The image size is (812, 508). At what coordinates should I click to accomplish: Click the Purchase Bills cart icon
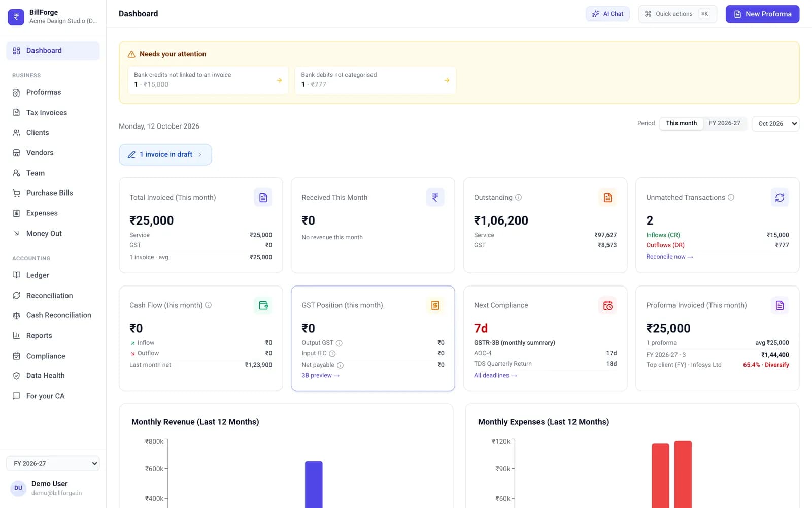coord(16,193)
